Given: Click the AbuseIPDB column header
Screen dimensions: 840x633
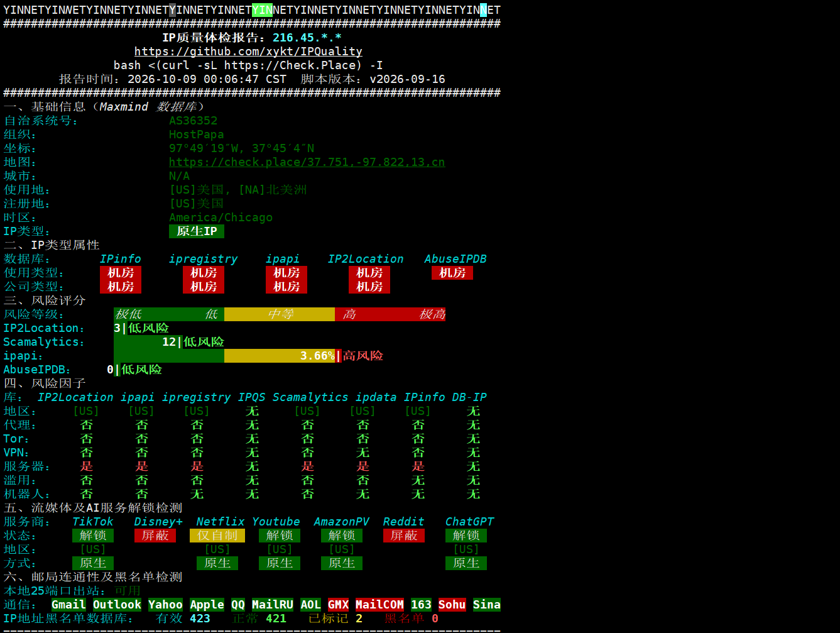Looking at the screenshot, I should 455,259.
